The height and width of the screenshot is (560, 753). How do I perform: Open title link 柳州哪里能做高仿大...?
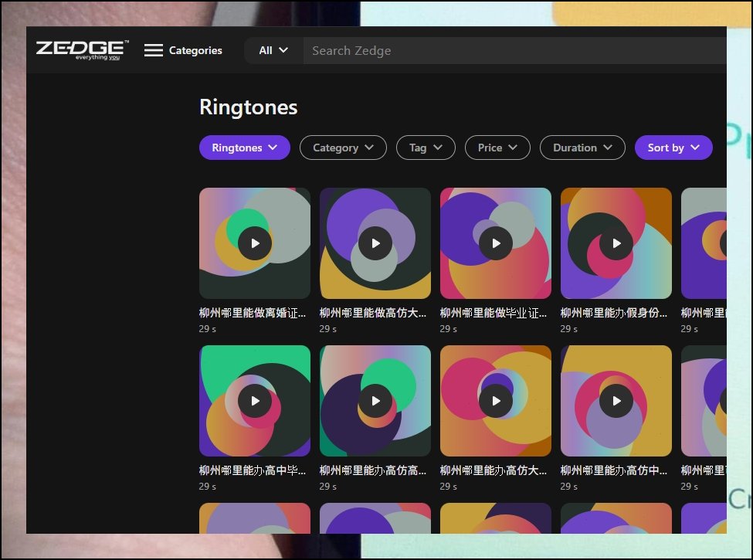click(373, 313)
